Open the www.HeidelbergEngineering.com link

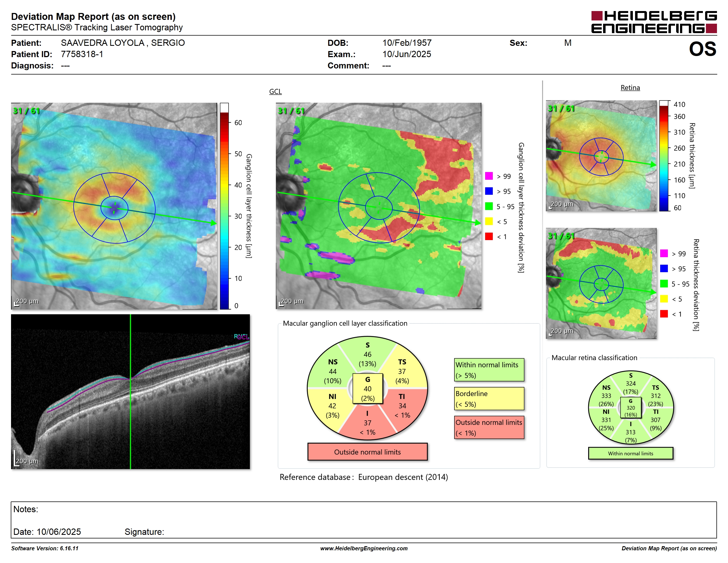(364, 548)
